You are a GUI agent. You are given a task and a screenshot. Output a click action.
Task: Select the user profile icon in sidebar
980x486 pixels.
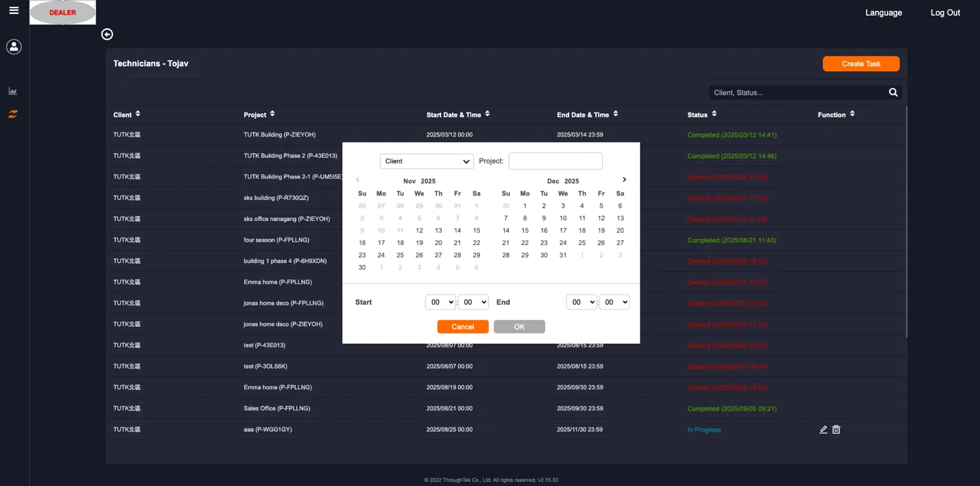[x=14, y=46]
